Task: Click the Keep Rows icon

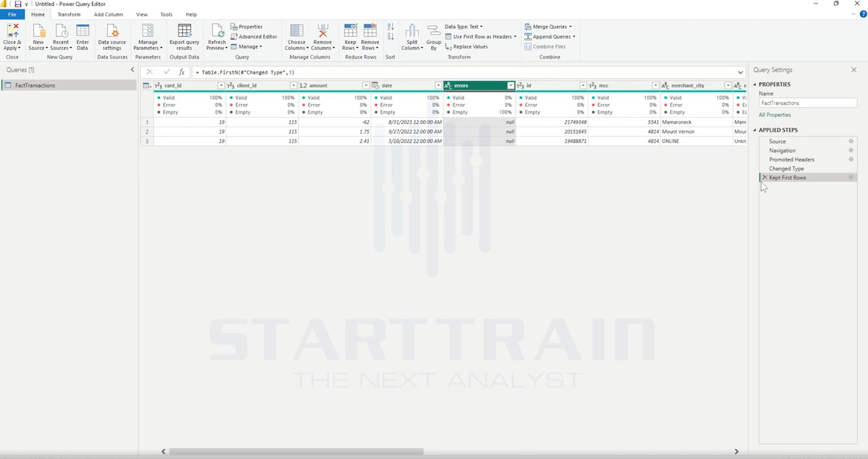Action: (x=350, y=30)
